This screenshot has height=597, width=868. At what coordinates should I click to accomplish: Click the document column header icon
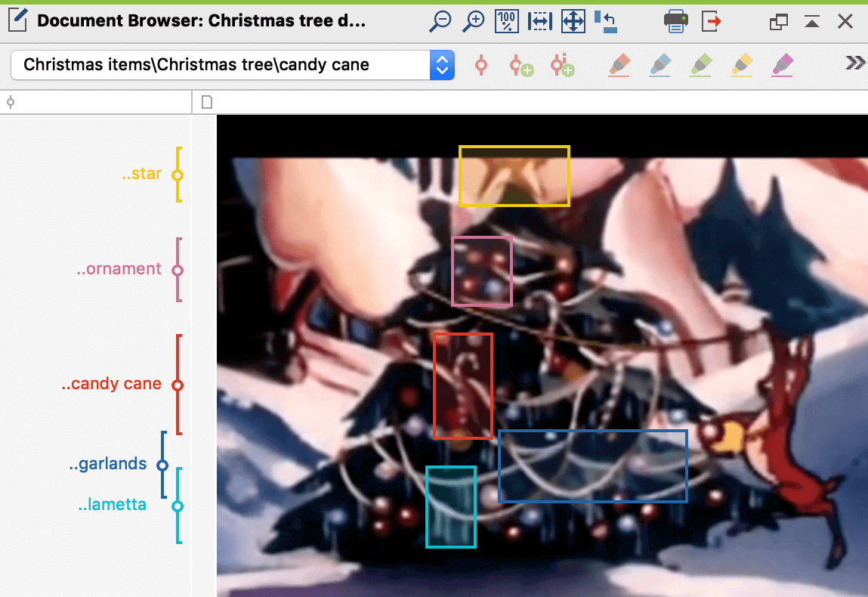(206, 102)
